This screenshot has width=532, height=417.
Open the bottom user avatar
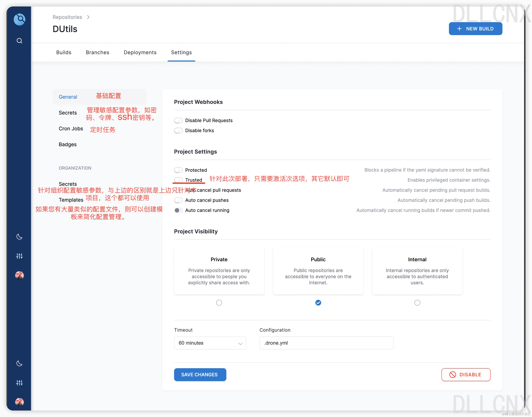pos(19,402)
